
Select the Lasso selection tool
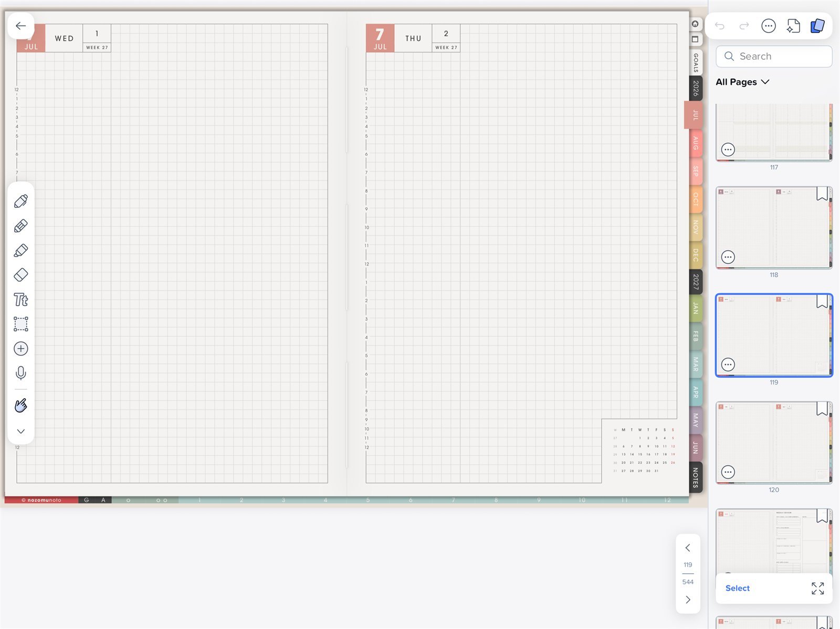tap(21, 324)
